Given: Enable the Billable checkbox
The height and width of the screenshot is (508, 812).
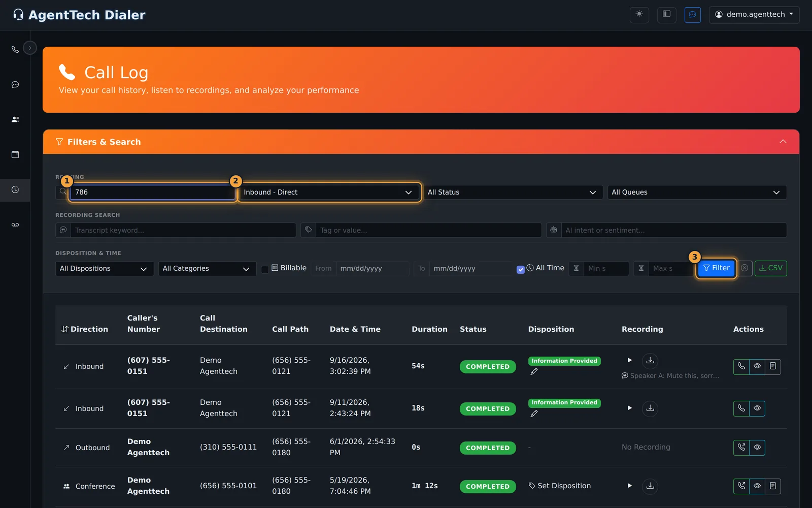Looking at the screenshot, I should click(x=265, y=269).
